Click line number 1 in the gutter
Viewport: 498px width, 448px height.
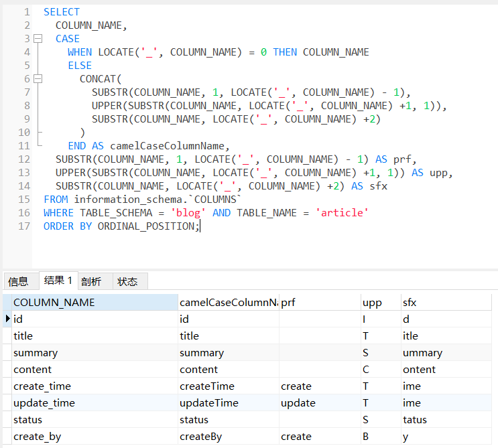click(x=27, y=12)
